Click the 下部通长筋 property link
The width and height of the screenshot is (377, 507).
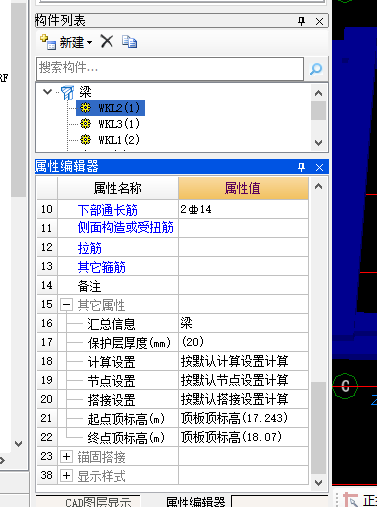[x=108, y=210]
